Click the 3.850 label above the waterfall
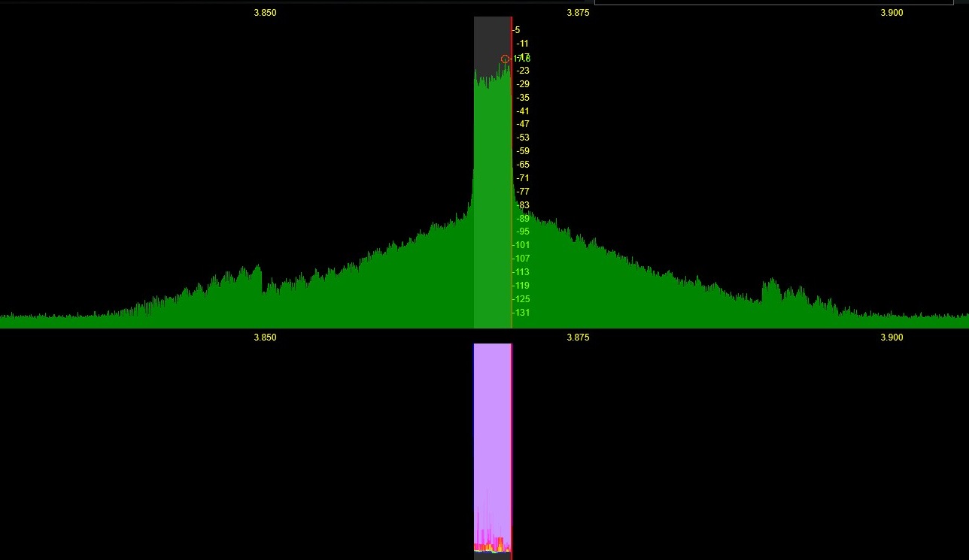 265,338
